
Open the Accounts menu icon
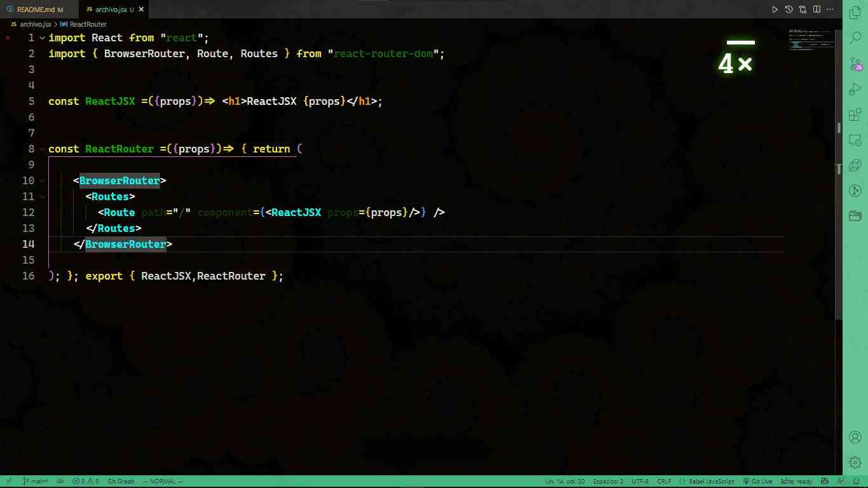(855, 437)
